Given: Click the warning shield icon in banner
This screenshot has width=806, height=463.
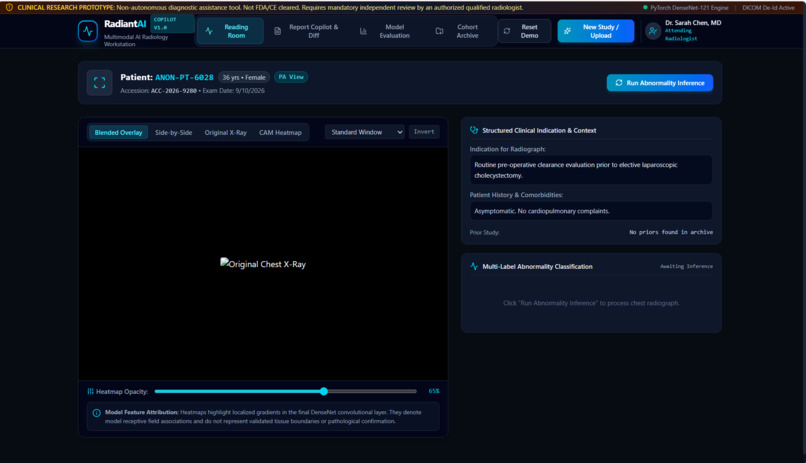Looking at the screenshot, I should (x=9, y=7).
